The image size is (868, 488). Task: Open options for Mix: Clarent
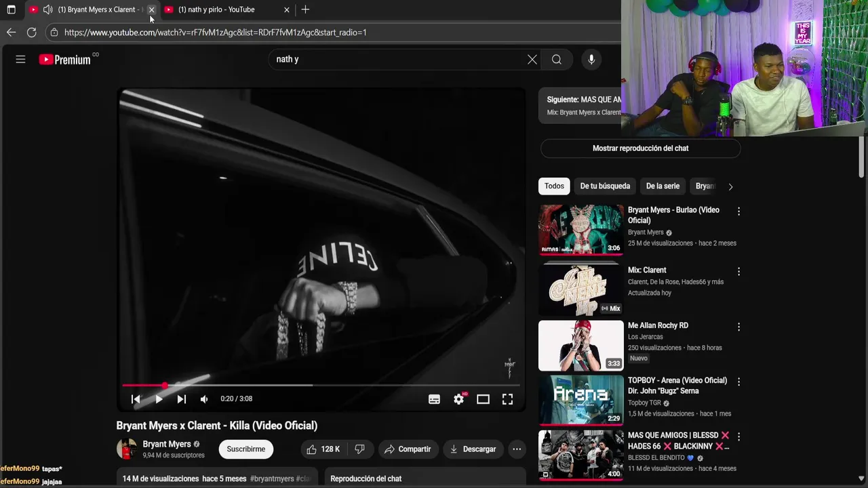point(738,272)
